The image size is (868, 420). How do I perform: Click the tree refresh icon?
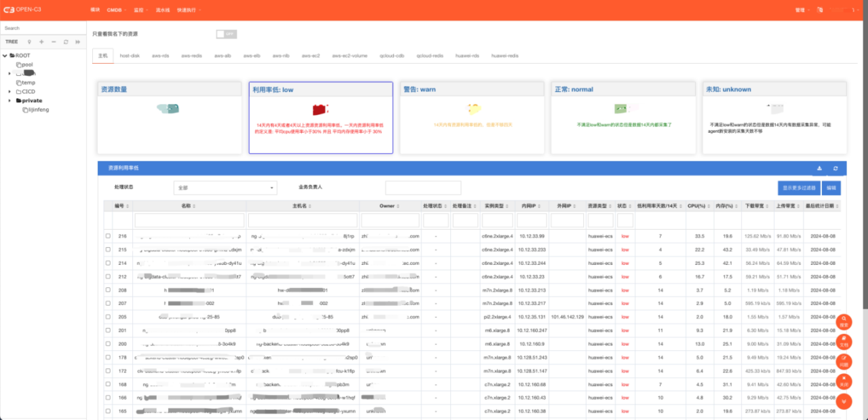click(66, 42)
